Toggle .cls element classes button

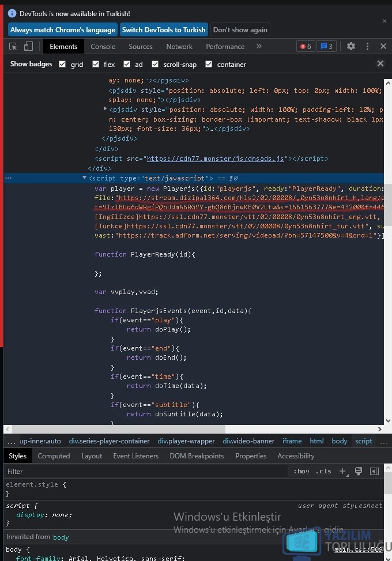(323, 471)
